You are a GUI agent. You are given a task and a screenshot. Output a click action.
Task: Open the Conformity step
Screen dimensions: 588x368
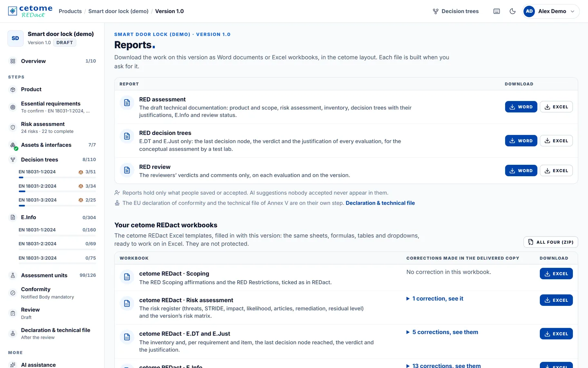(x=52, y=293)
